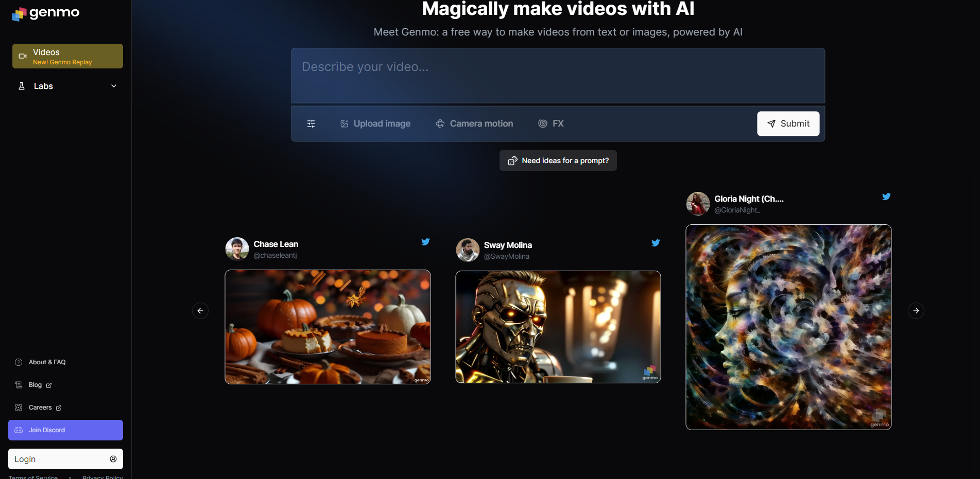
Task: Click the Join Discord button
Action: [65, 430]
